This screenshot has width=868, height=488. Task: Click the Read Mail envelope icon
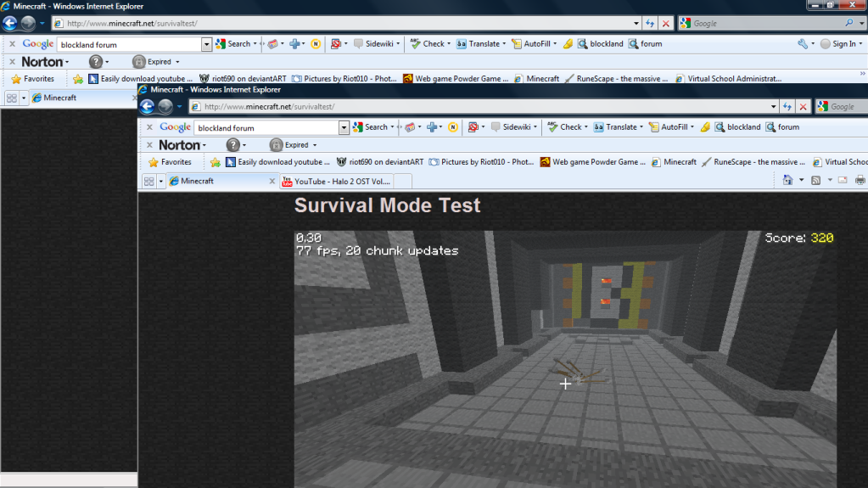point(843,180)
